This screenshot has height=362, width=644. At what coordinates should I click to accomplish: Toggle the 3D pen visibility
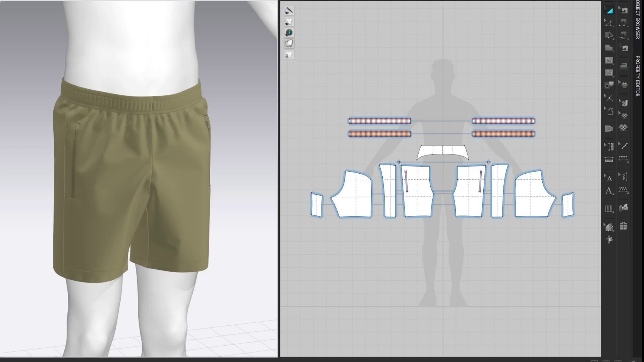tap(289, 11)
